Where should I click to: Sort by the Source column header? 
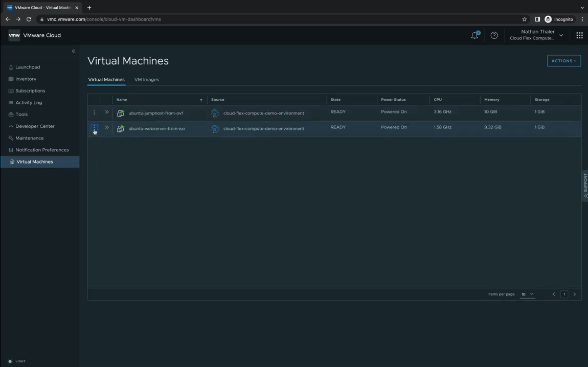(217, 100)
